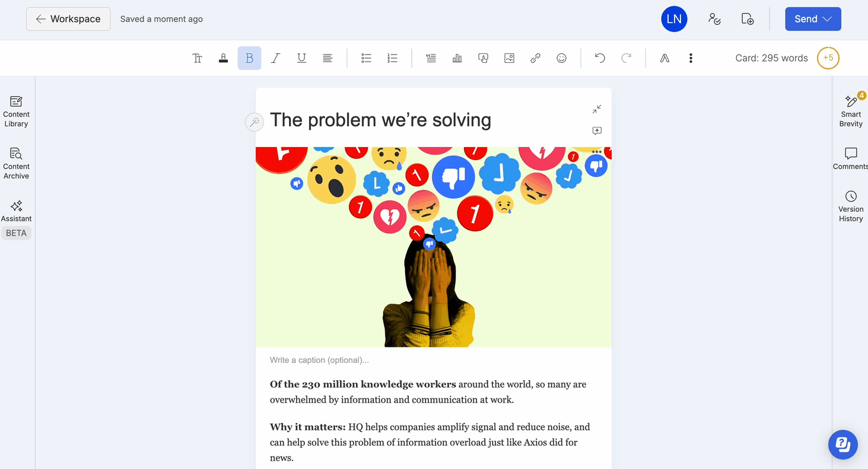The height and width of the screenshot is (469, 868).
Task: Open the Version History panel
Action: click(x=851, y=206)
